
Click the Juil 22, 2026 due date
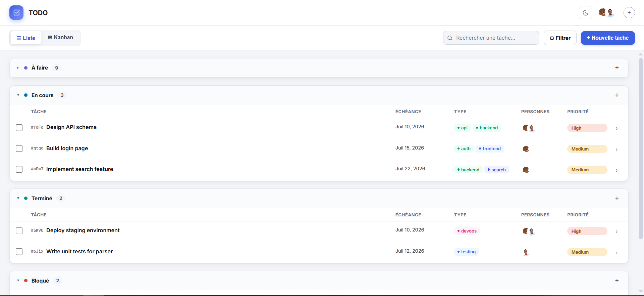point(410,169)
